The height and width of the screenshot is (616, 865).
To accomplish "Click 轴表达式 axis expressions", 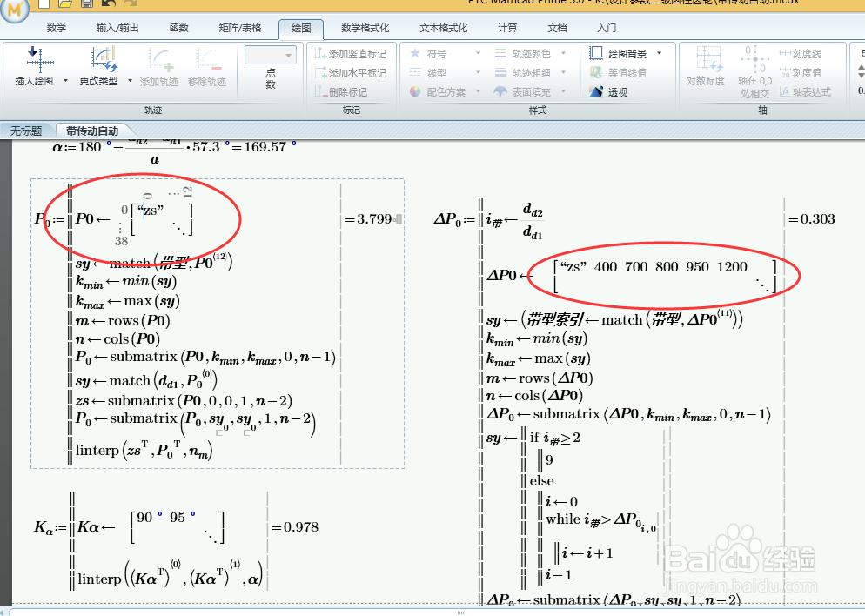I will coord(805,91).
